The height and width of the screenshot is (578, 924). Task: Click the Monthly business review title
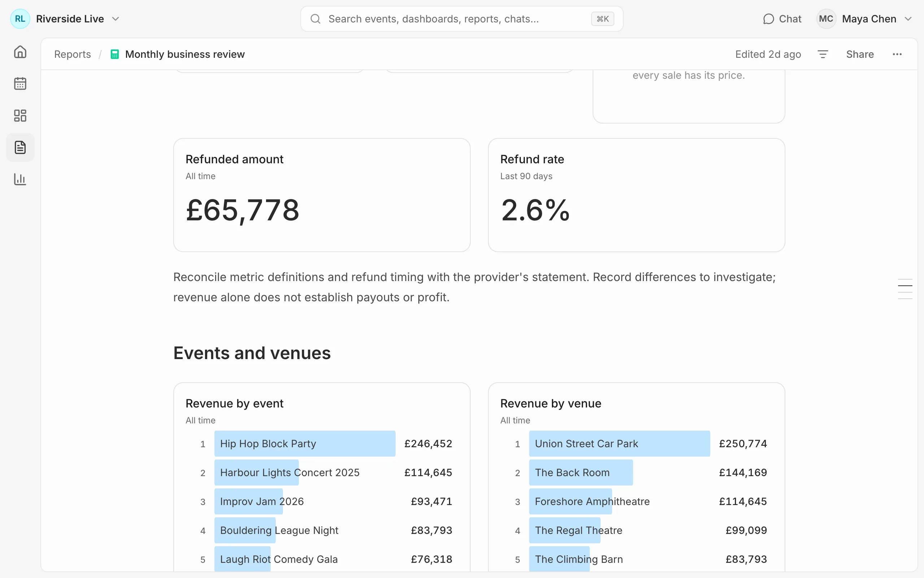[185, 54]
